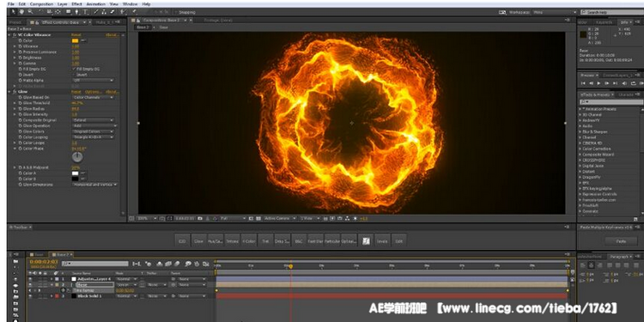
Task: Toggle VC Color Vibrance effect fx switch
Action: pyautogui.click(x=15, y=35)
